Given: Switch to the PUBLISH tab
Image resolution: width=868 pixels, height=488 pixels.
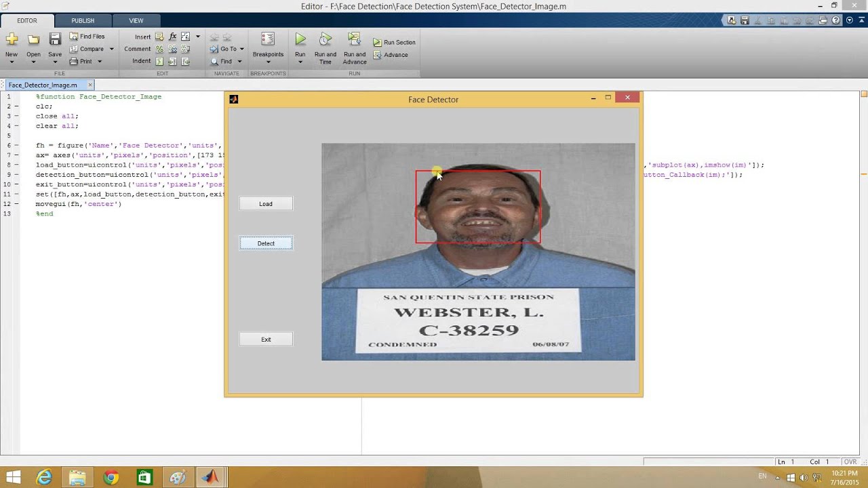Looking at the screenshot, I should 83,20.
